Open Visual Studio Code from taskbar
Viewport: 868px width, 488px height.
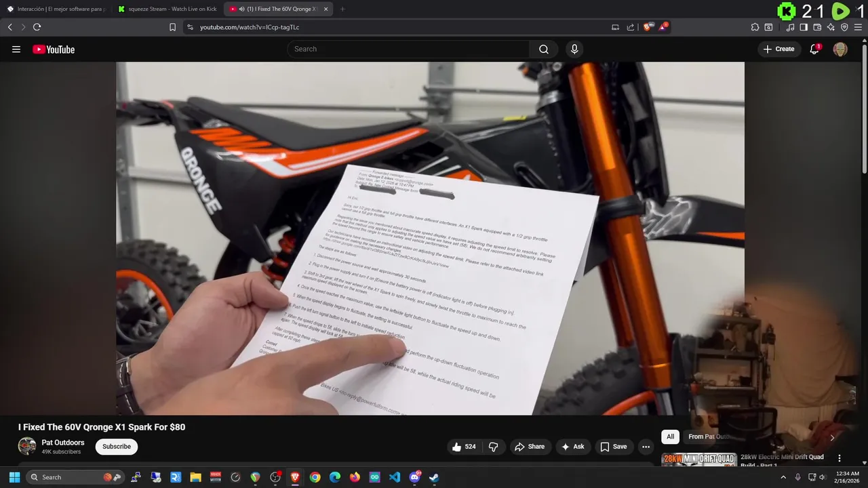(x=395, y=477)
